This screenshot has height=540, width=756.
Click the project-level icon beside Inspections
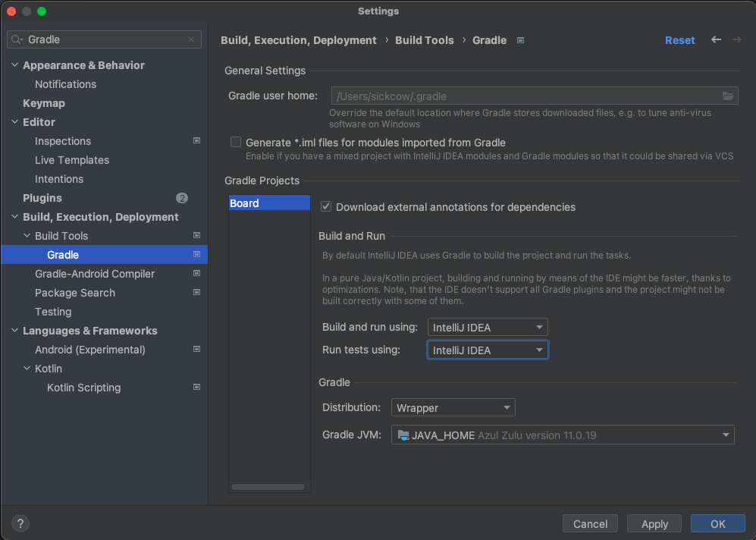pos(196,140)
